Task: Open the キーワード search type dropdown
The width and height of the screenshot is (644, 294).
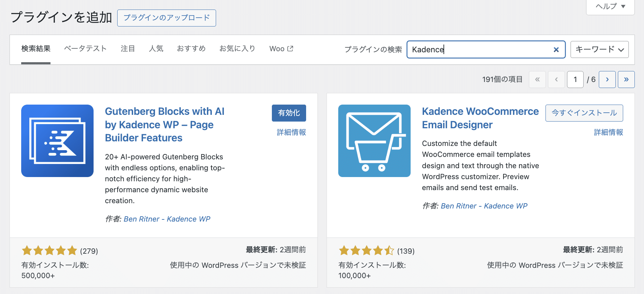Action: [599, 49]
